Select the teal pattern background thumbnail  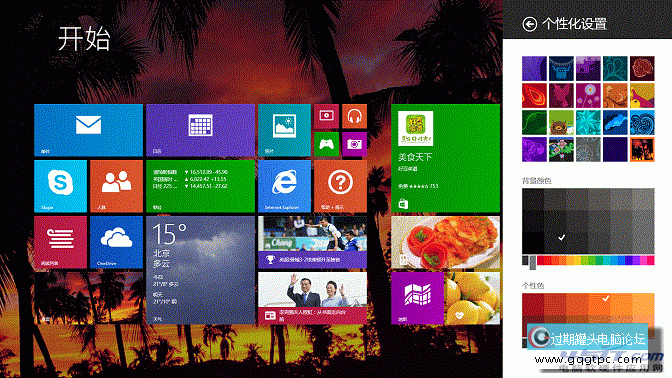615,69
